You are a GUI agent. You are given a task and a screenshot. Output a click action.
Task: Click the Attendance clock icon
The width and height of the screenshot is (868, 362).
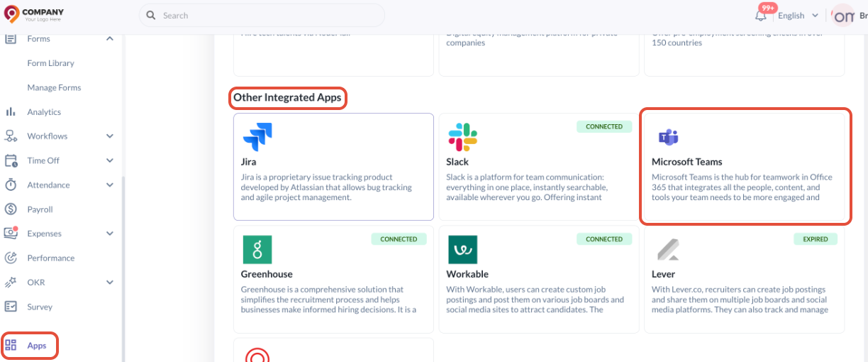click(x=11, y=185)
